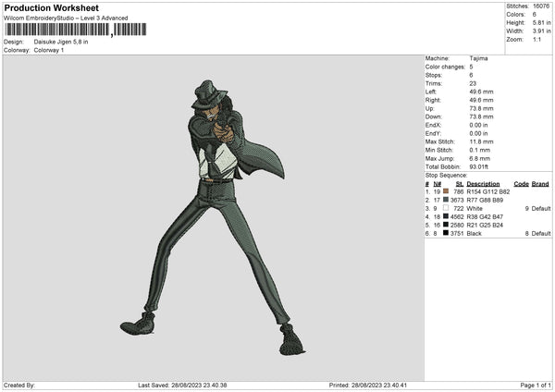The image size is (555, 392).
Task: Click the 'Colorway 1' value
Action: (x=49, y=50)
